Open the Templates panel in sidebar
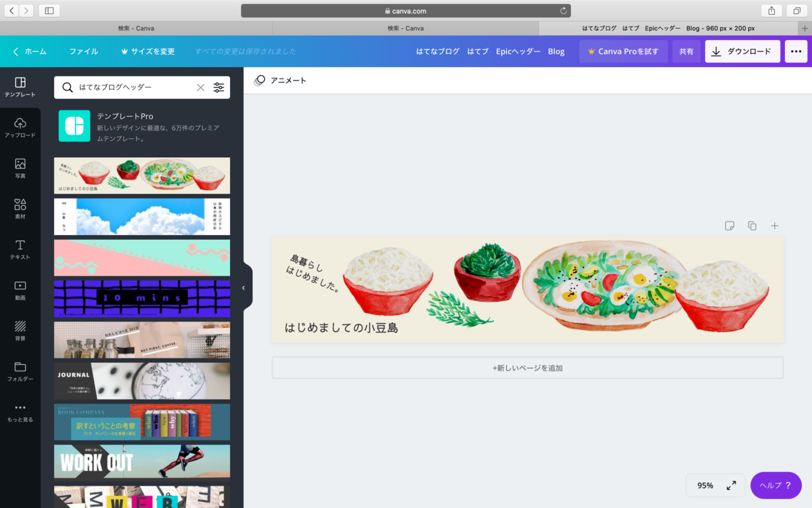This screenshot has width=812, height=508. [20, 87]
